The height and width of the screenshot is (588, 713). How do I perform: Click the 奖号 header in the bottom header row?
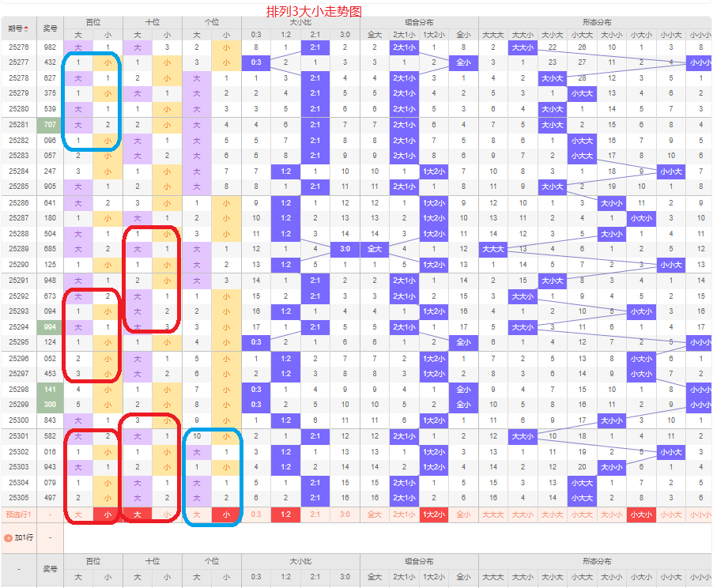point(50,569)
